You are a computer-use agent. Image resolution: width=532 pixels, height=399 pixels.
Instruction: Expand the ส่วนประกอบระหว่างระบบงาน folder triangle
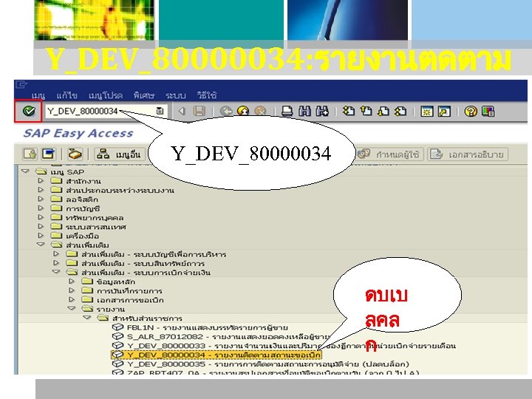pos(41,190)
